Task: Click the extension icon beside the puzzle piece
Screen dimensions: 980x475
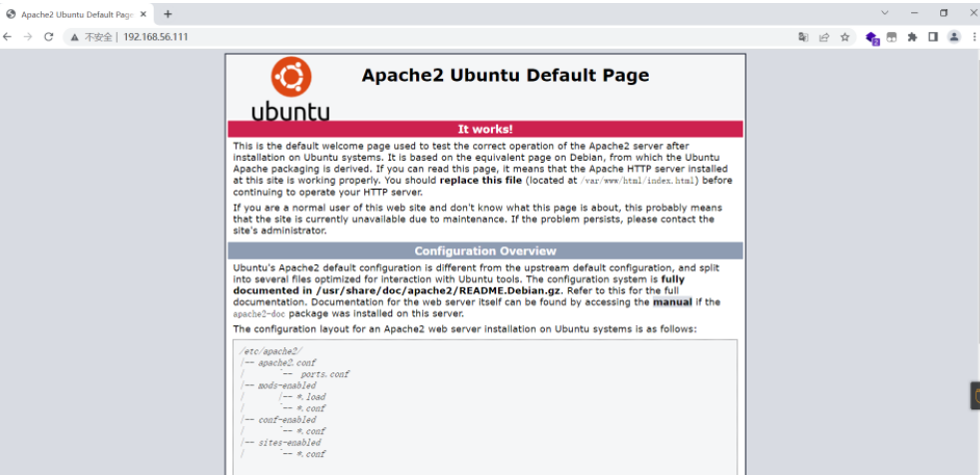Action: pos(892,38)
